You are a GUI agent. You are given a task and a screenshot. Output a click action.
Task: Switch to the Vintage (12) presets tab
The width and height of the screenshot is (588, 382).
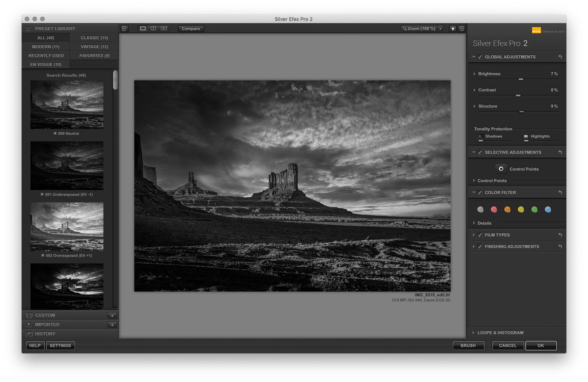tap(94, 47)
